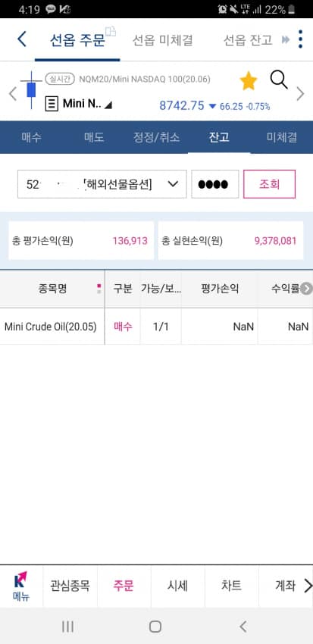The height and width of the screenshot is (644, 313).
Task: Click the 조회 button
Action: click(270, 184)
